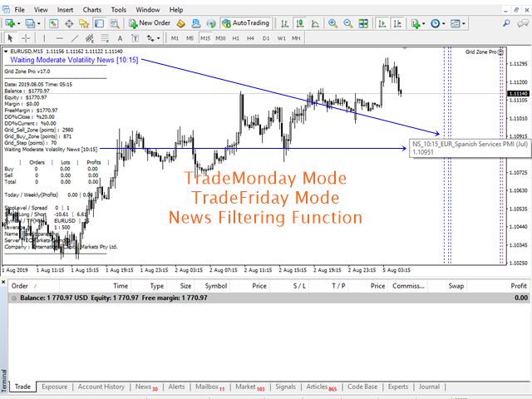Screen dimensions: 532x399
Task: Click the Templates chart icon
Action: [x=456, y=23]
